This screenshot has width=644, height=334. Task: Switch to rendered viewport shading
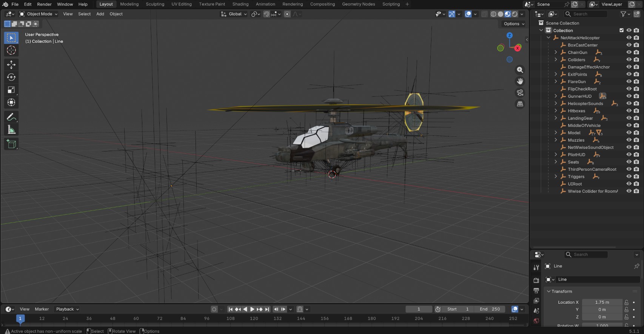[x=515, y=14]
